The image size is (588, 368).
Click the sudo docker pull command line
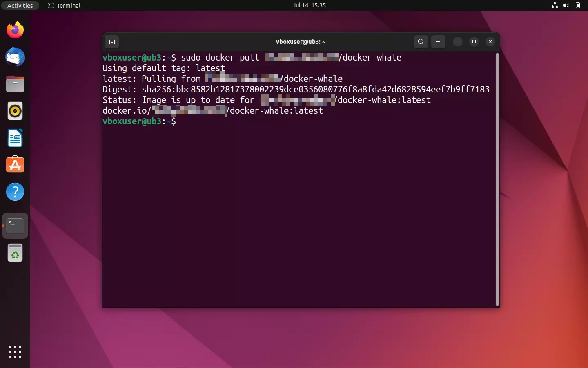252,58
